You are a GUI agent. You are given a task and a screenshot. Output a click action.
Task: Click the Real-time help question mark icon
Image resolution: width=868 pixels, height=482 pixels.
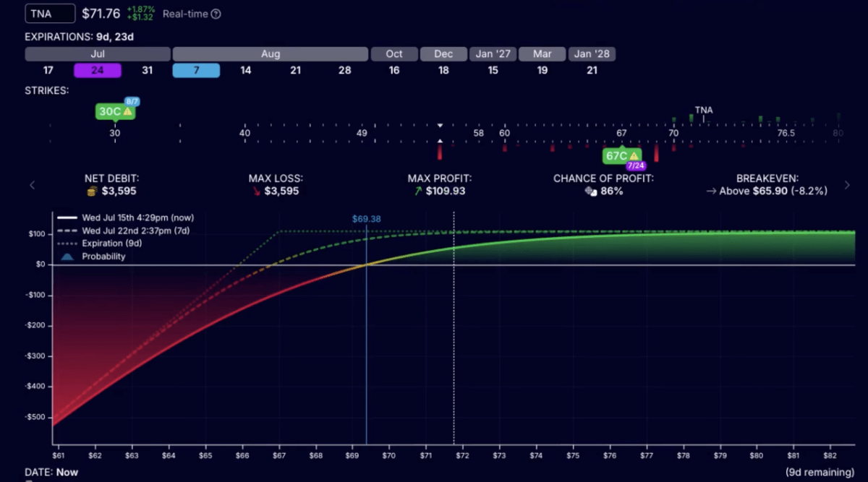pos(216,14)
